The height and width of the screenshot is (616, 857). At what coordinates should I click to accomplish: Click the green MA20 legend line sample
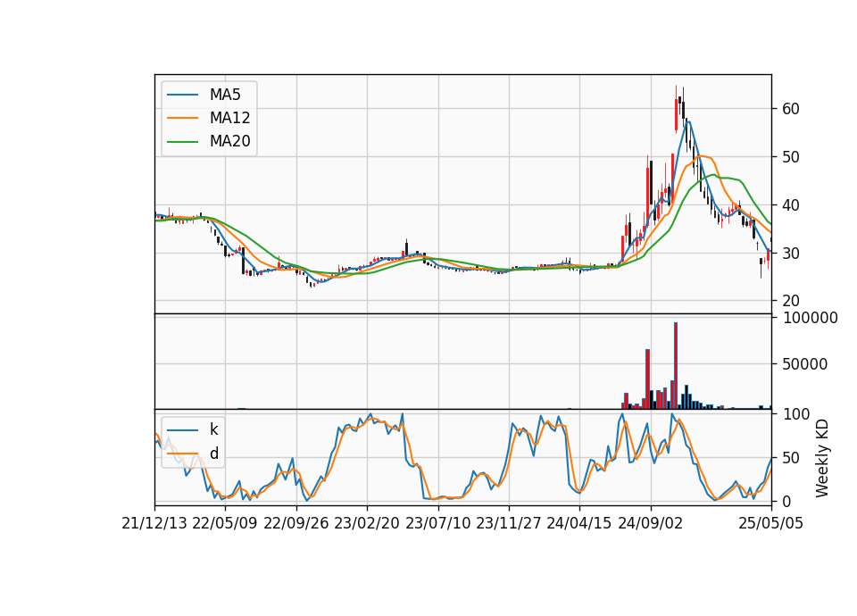click(182, 141)
